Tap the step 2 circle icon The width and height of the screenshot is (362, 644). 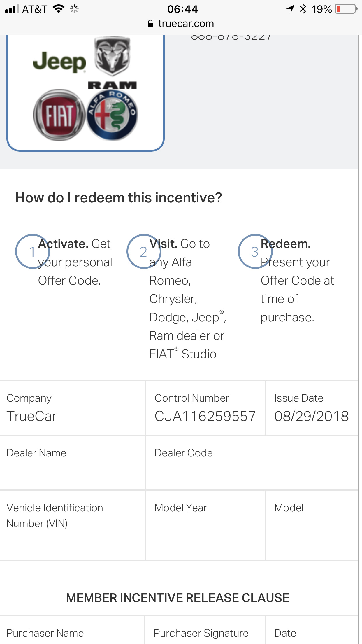click(x=143, y=251)
